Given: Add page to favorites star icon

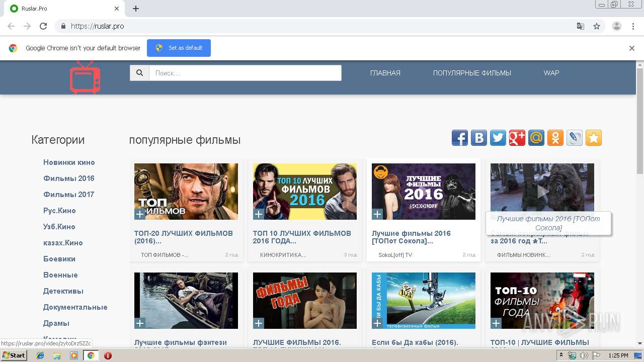Looking at the screenshot, I should point(594,138).
